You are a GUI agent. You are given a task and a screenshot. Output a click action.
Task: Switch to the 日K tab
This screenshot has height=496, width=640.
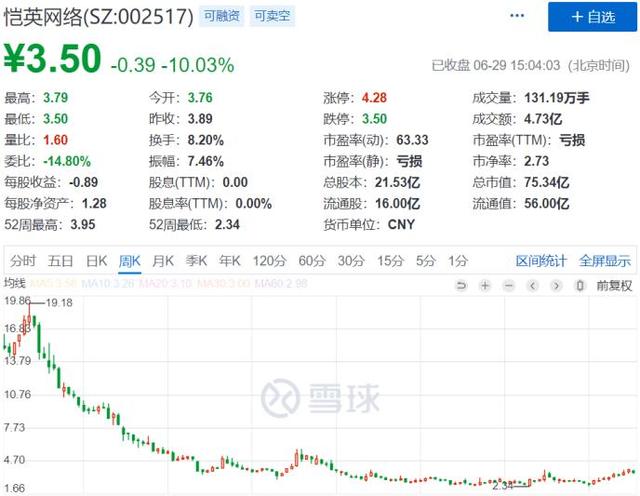click(96, 260)
